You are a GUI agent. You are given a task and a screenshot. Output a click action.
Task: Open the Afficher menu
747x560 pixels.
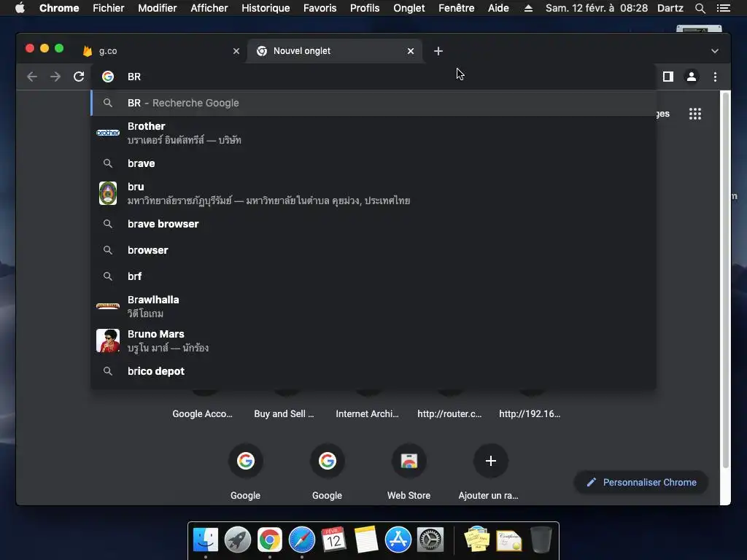coord(209,8)
